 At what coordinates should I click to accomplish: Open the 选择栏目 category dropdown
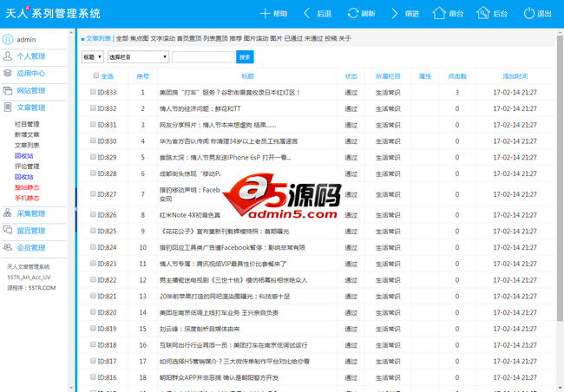tap(138, 57)
